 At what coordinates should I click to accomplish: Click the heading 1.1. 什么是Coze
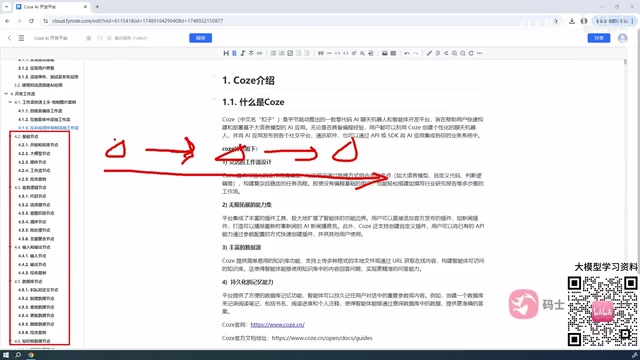click(253, 102)
